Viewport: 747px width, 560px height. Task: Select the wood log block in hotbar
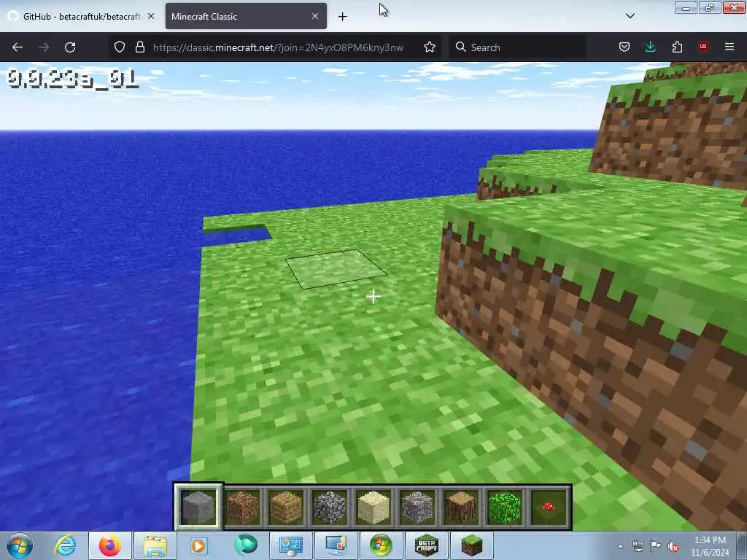(x=461, y=507)
